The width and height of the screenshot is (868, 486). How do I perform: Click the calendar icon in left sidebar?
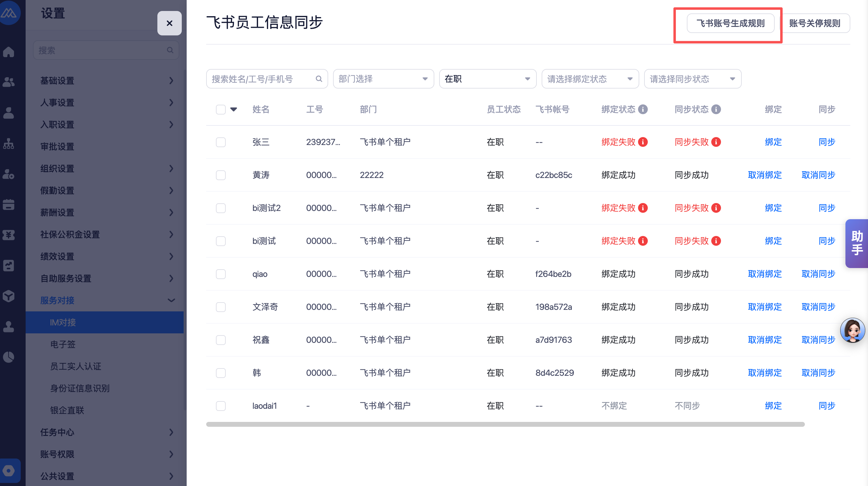9,205
